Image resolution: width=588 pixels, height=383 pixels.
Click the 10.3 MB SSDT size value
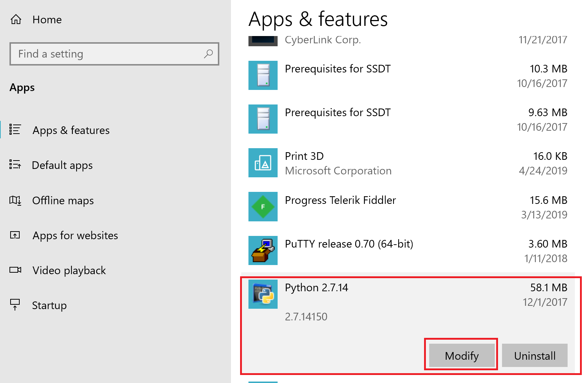coord(548,69)
